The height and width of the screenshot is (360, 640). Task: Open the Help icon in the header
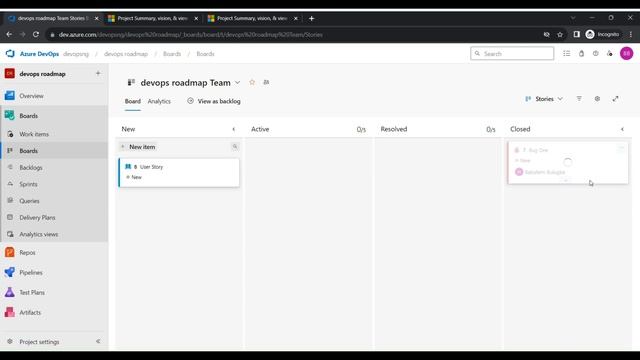(596, 53)
